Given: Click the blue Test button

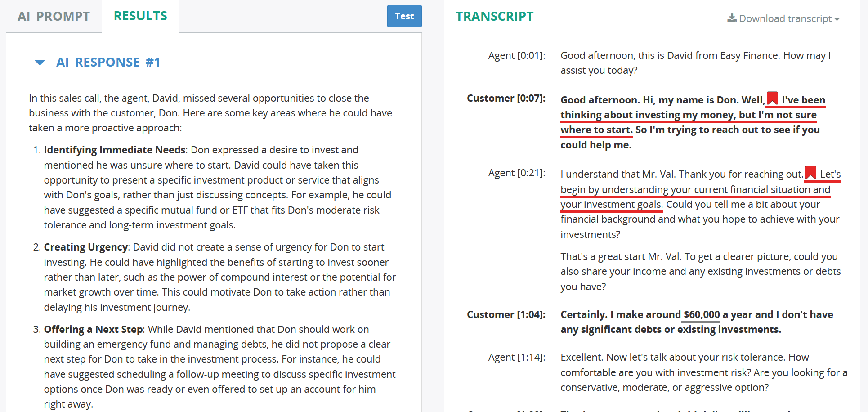Looking at the screenshot, I should 404,16.
